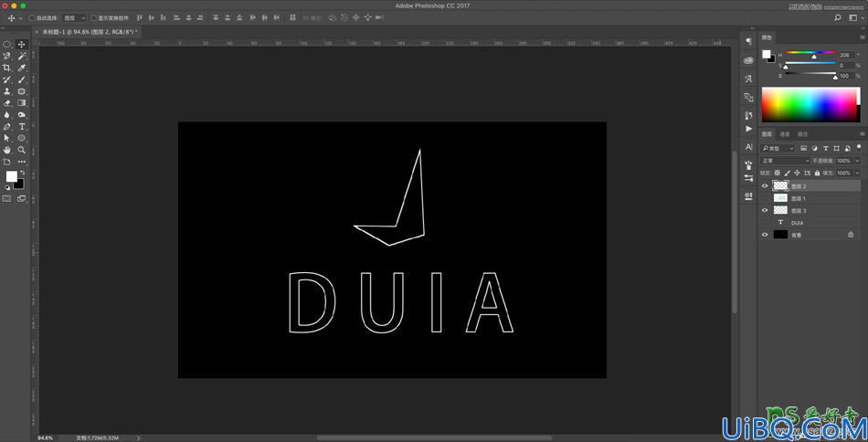868x442 pixels.
Task: Hide layer 图层 3 via eye icon
Action: [x=765, y=210]
